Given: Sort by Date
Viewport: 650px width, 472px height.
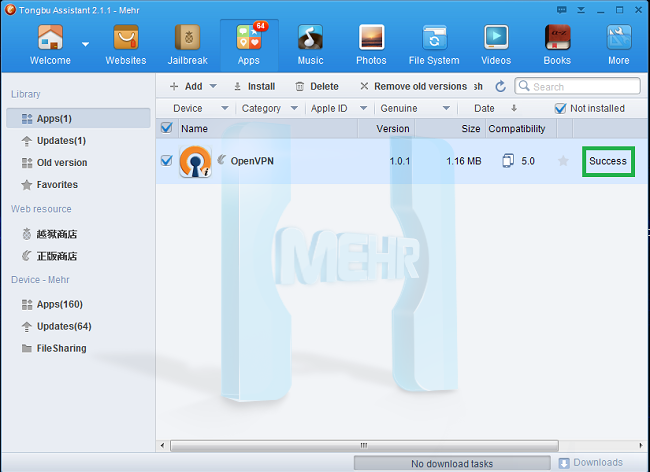Looking at the screenshot, I should 495,108.
